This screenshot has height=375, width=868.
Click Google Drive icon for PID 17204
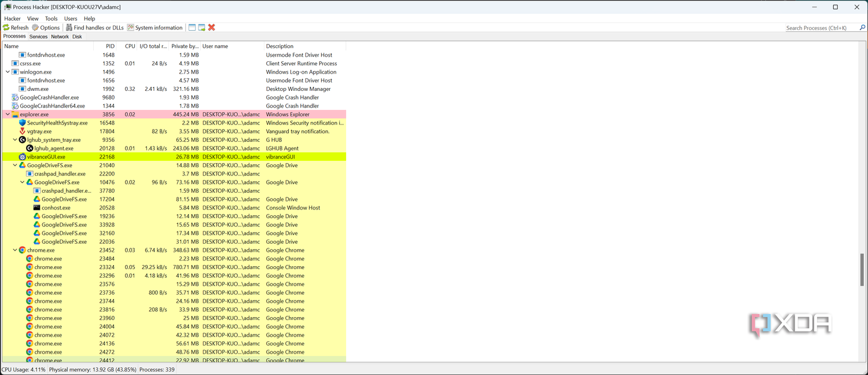(x=37, y=199)
